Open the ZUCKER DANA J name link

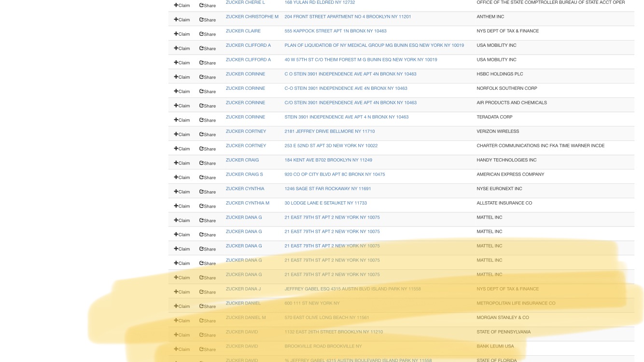(243, 289)
